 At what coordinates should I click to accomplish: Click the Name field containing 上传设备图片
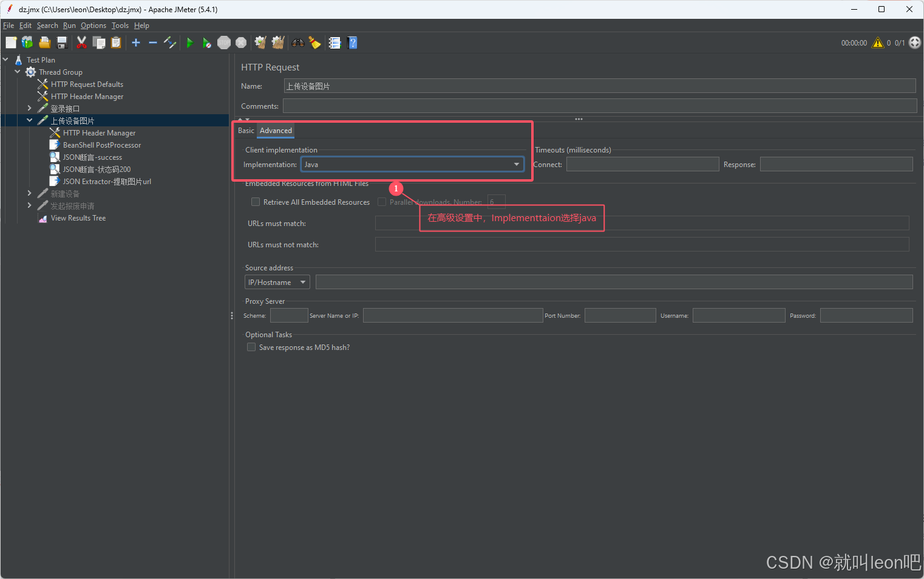tap(600, 86)
